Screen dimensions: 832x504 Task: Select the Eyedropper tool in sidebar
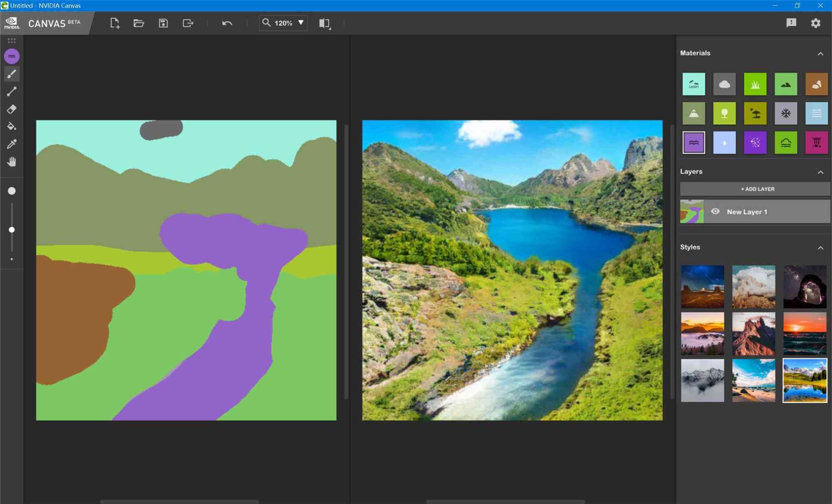[11, 144]
